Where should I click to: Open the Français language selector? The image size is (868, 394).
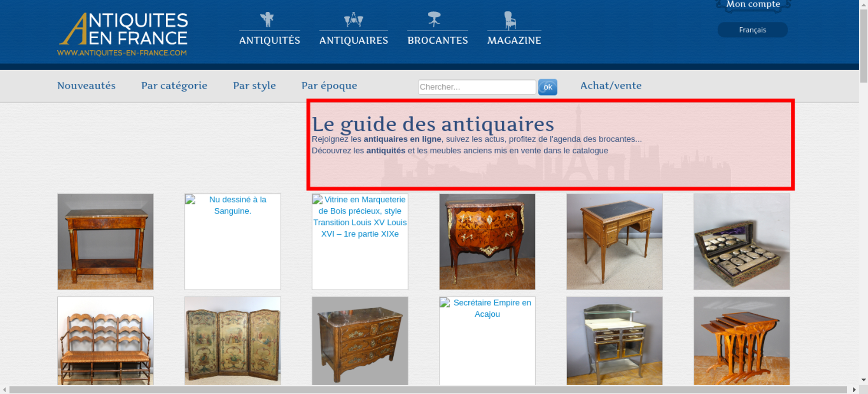point(752,30)
